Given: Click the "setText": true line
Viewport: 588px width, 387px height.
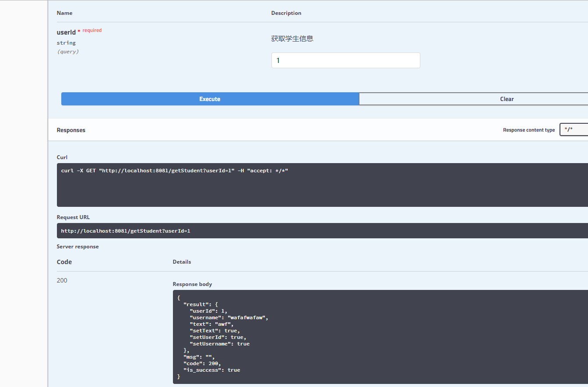Looking at the screenshot, I should (215, 331).
